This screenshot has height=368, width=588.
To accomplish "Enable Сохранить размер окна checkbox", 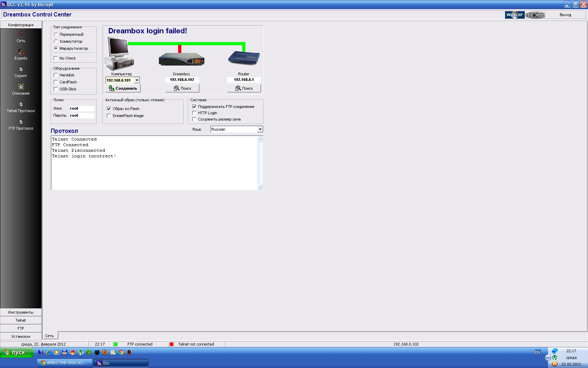I will coord(194,119).
